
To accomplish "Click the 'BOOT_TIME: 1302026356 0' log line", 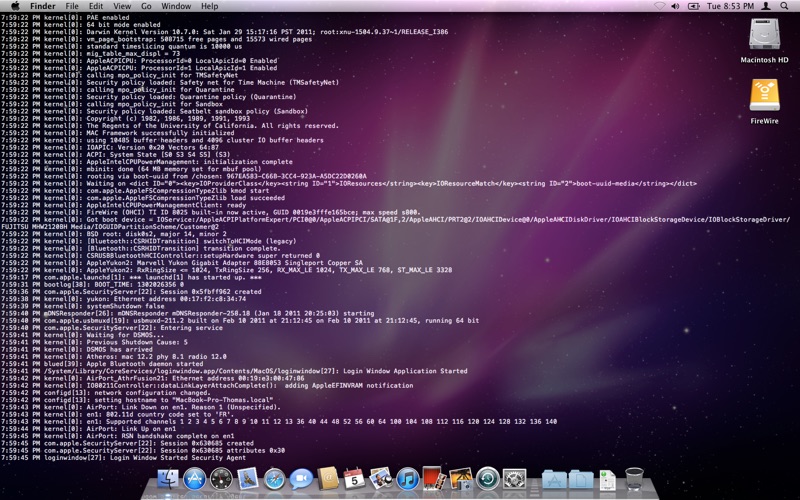I will click(x=93, y=284).
